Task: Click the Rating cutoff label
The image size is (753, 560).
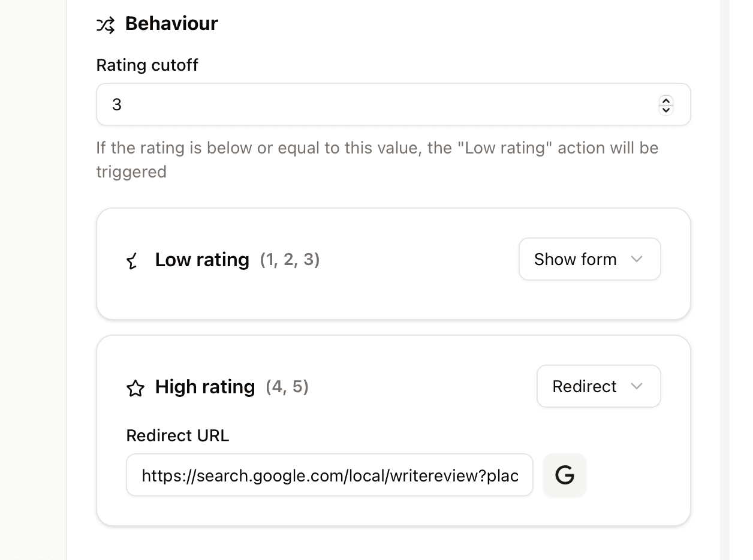Action: tap(147, 65)
